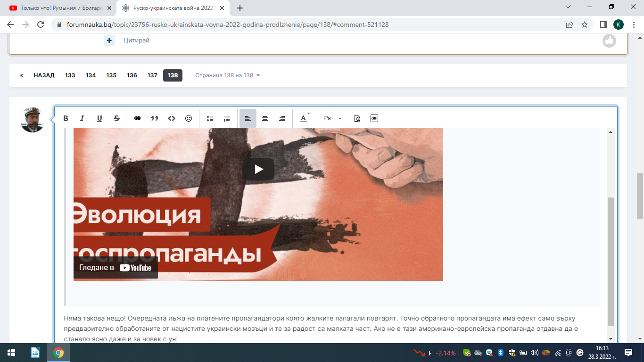Align text to the left
This screenshot has width=644, height=362.
click(x=248, y=118)
